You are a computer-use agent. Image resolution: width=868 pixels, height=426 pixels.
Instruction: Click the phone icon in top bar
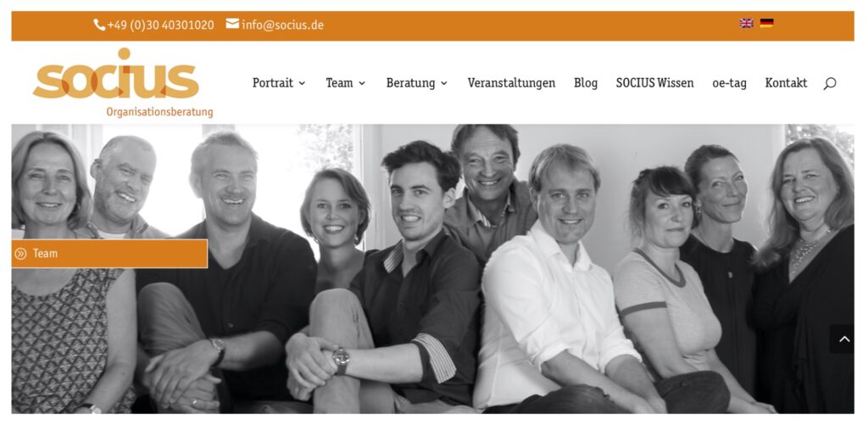click(99, 25)
